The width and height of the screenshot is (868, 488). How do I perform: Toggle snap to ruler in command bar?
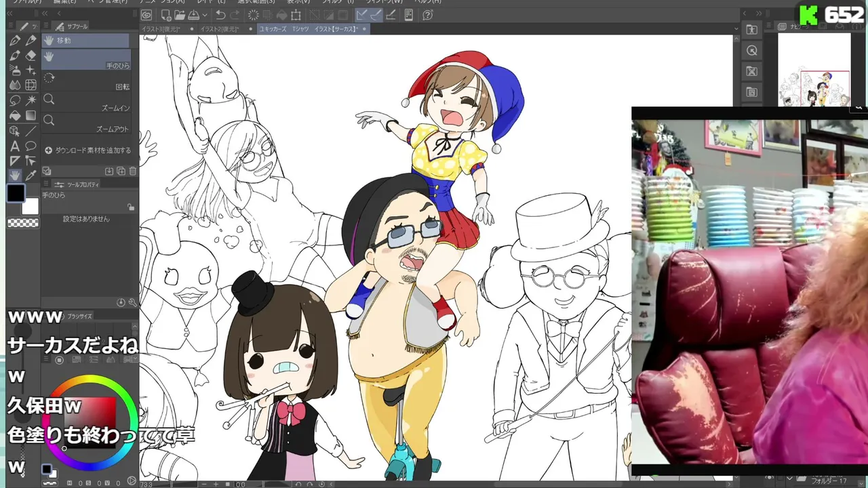coord(361,14)
